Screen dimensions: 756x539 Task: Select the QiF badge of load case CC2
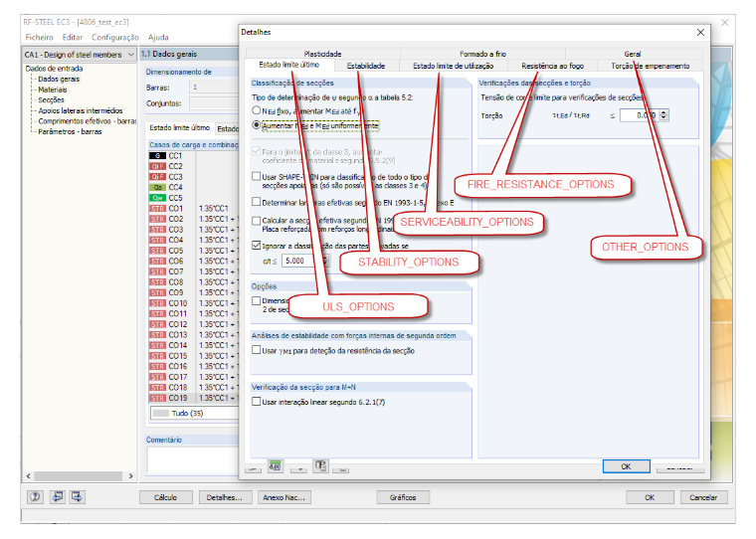click(x=157, y=166)
